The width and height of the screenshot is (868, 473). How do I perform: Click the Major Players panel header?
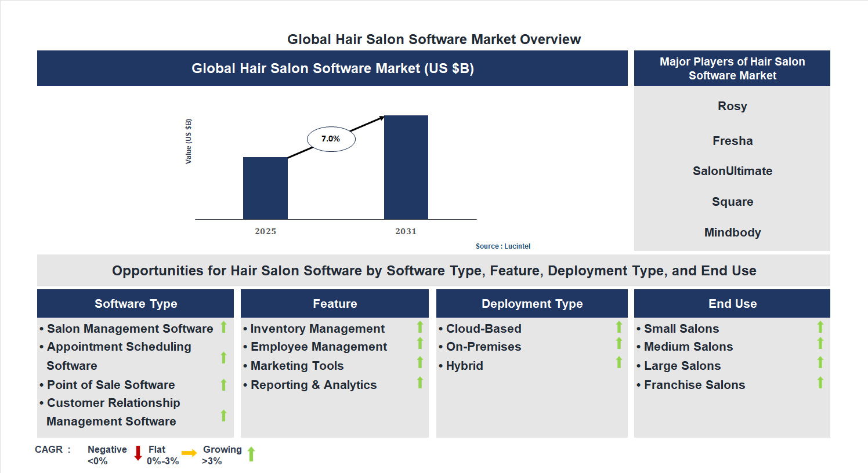pyautogui.click(x=732, y=68)
